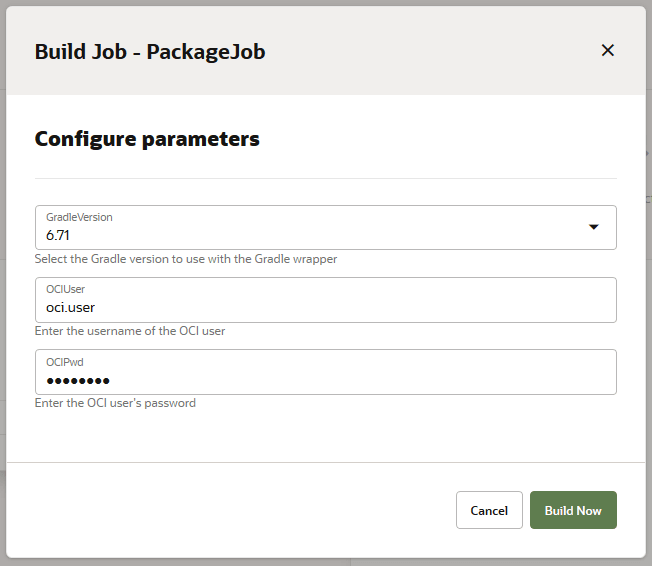652x566 pixels.
Task: Click the OCIUser field label
Action: 66,289
